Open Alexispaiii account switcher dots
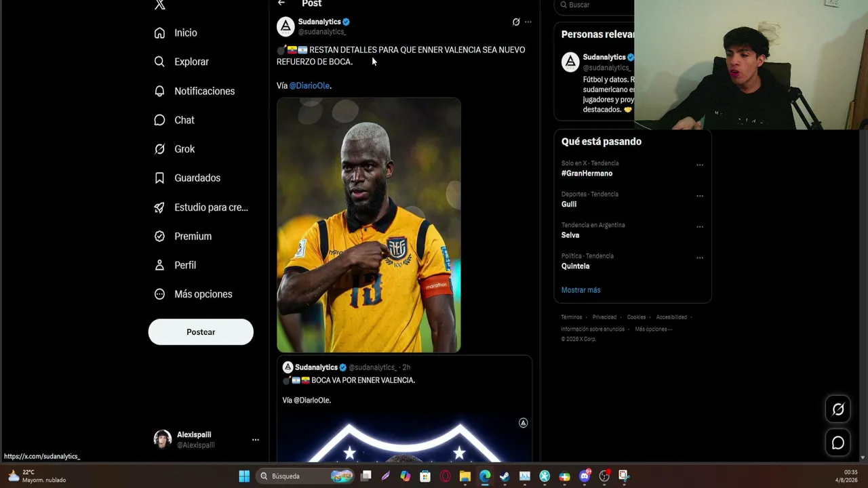This screenshot has width=868, height=488. (256, 440)
